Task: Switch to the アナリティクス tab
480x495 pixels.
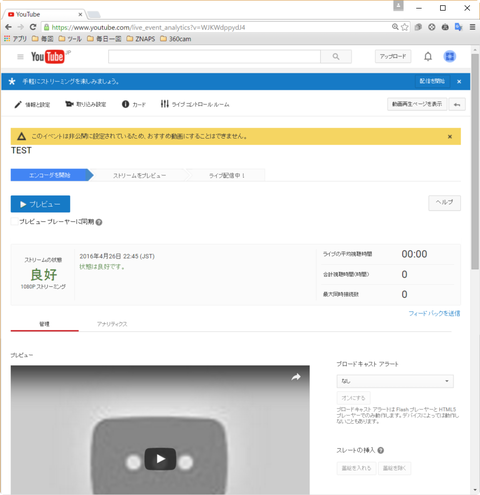Action: pos(112,324)
